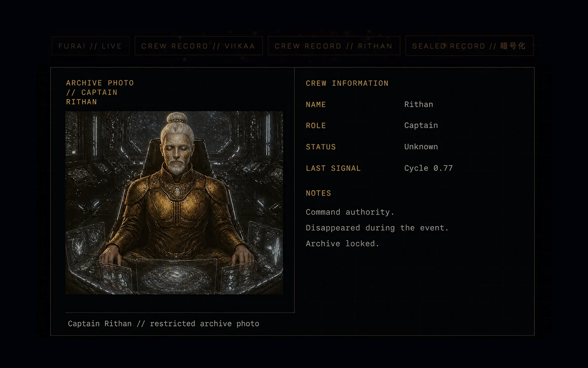588x368 pixels.
Task: Click Captain Rithan's archive photo
Action: (x=174, y=203)
